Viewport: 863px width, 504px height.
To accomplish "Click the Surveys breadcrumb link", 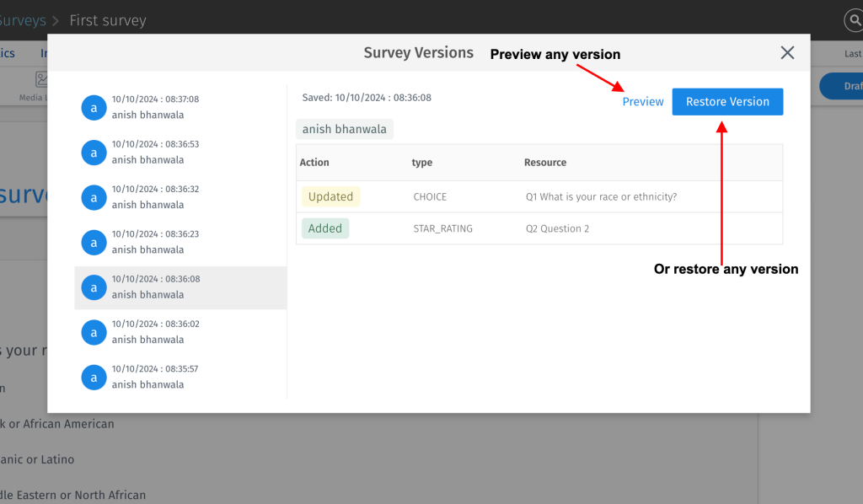I will pos(23,20).
